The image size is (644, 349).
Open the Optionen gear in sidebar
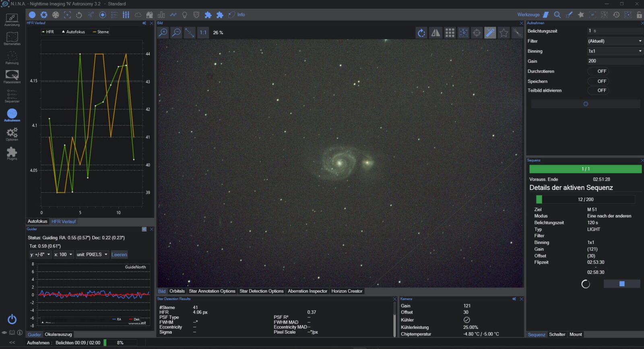point(12,133)
